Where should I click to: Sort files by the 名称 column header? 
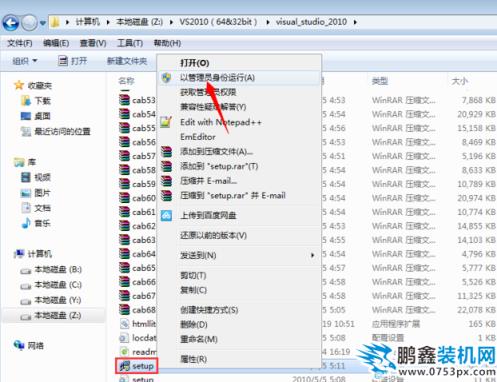point(126,81)
